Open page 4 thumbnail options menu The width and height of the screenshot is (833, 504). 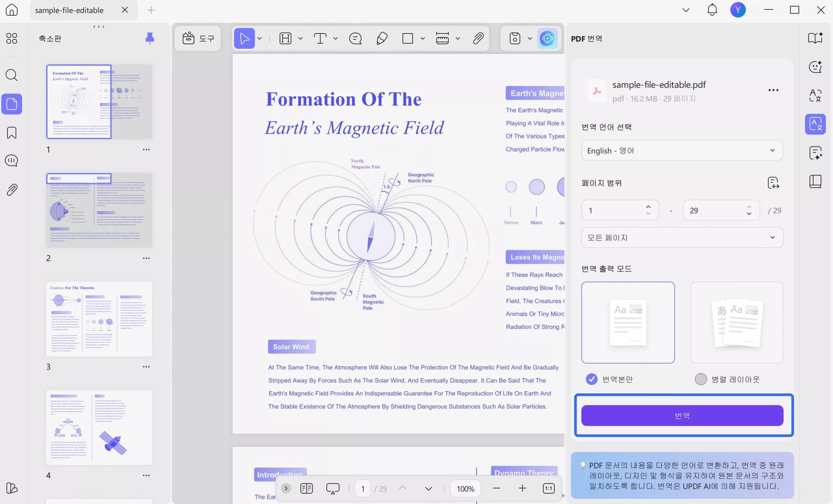146,475
